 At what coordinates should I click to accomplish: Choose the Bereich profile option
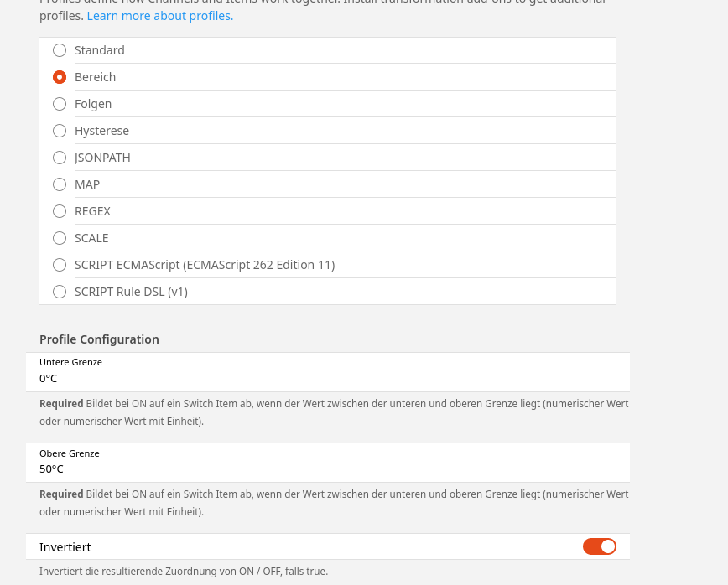[x=60, y=77]
